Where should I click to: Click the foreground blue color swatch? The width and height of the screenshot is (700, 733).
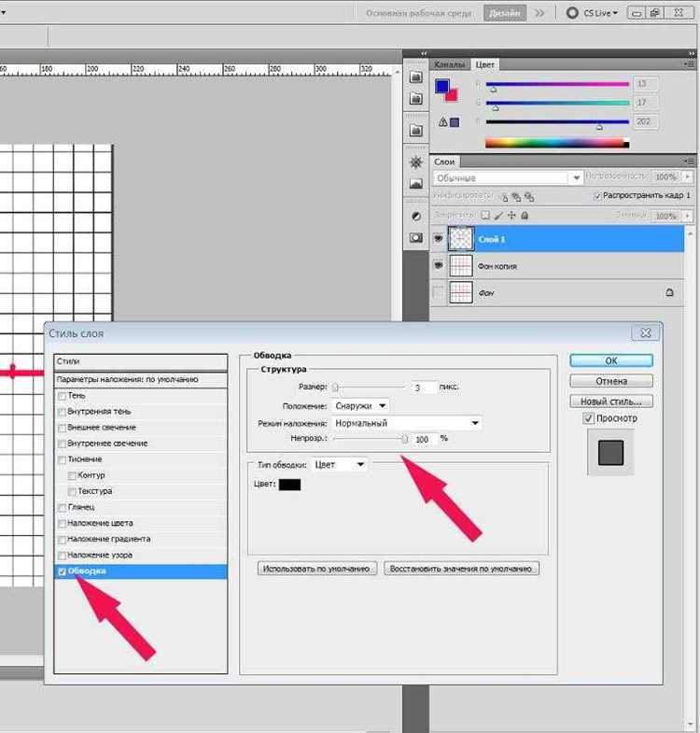coord(442,86)
